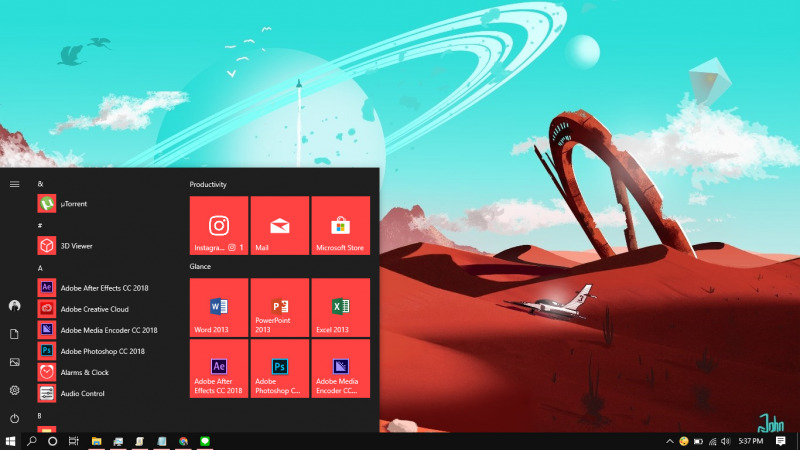
Task: Check battery status in system tray
Action: tap(698, 441)
